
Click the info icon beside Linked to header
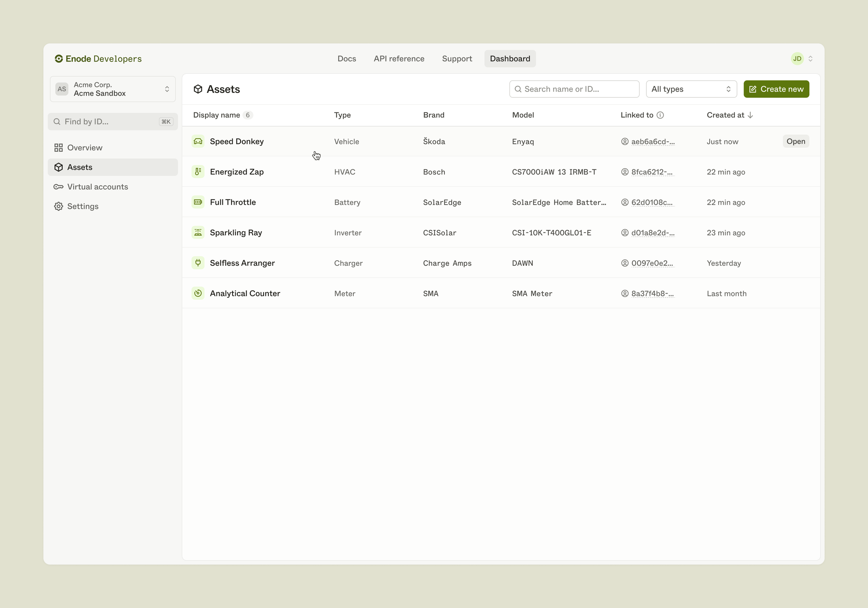(660, 115)
